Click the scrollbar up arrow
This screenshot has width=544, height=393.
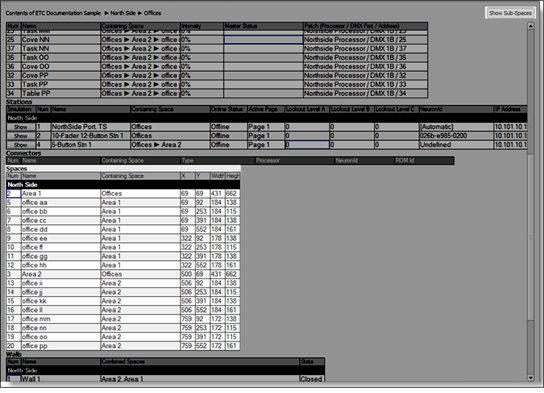[x=530, y=26]
